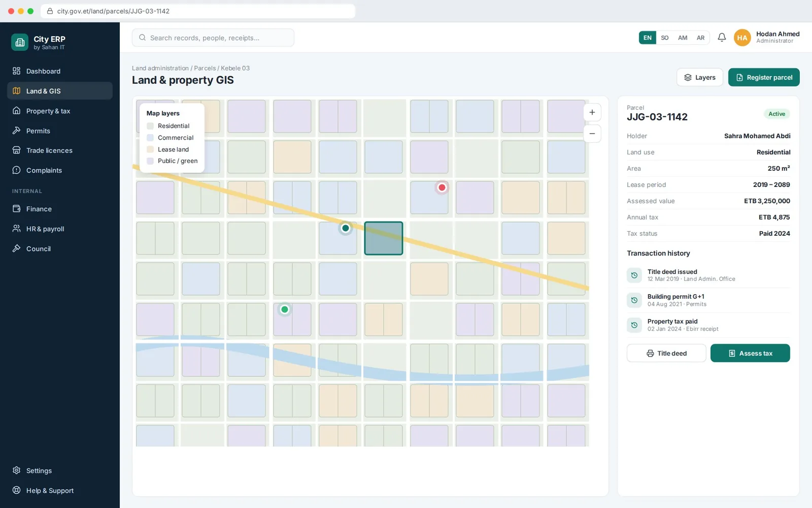Click the Finance wallet icon
Image resolution: width=812 pixels, height=508 pixels.
(17, 209)
